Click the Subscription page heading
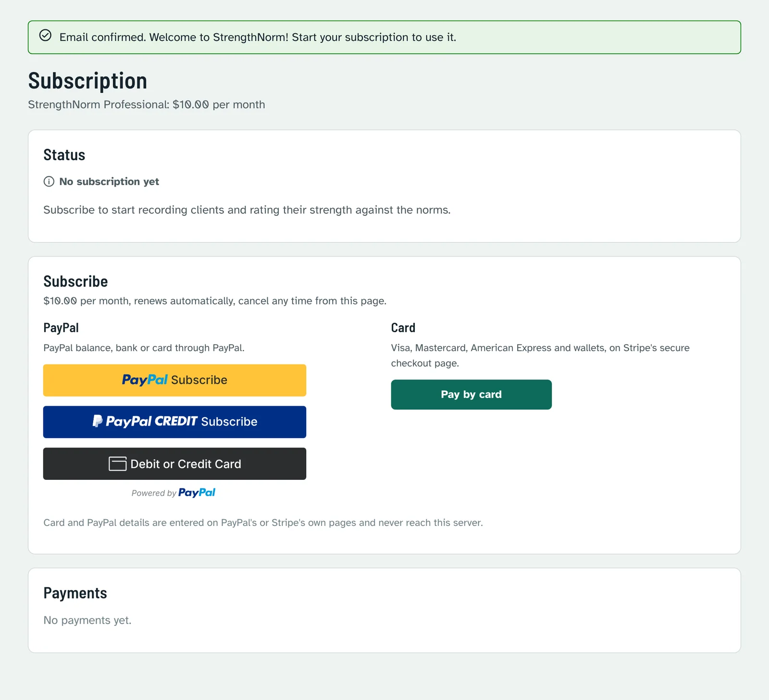The height and width of the screenshot is (700, 769). tap(87, 81)
